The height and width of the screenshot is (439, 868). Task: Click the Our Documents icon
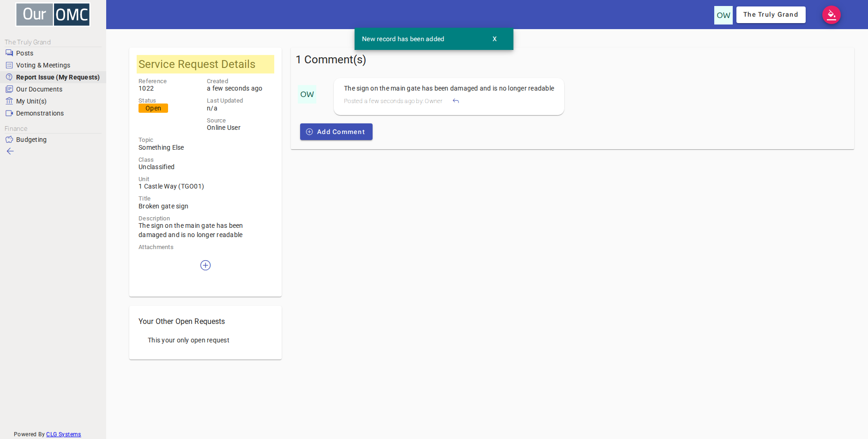pyautogui.click(x=9, y=89)
